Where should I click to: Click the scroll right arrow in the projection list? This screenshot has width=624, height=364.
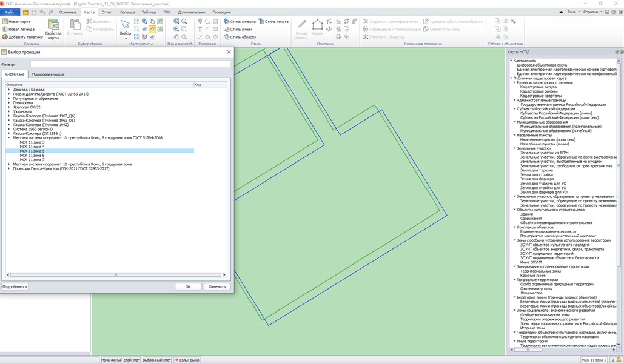(224, 274)
